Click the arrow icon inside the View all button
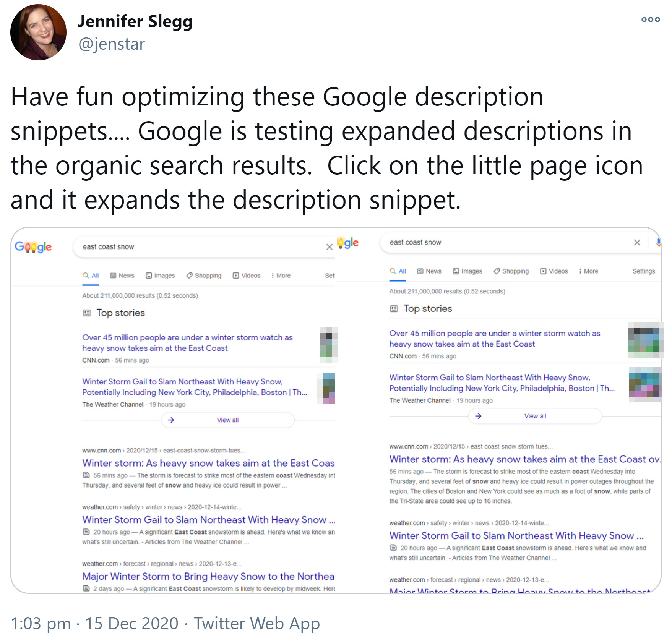The width and height of the screenshot is (672, 637). coord(171,420)
